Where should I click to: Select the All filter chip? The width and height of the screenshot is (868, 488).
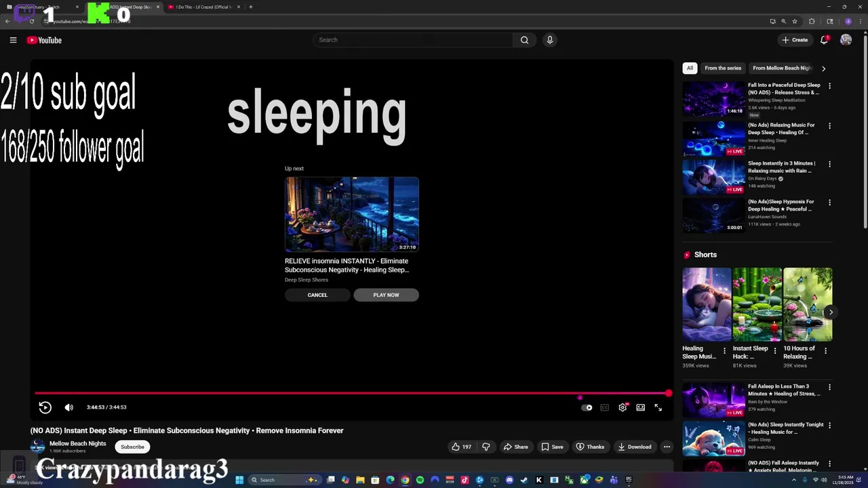[690, 68]
